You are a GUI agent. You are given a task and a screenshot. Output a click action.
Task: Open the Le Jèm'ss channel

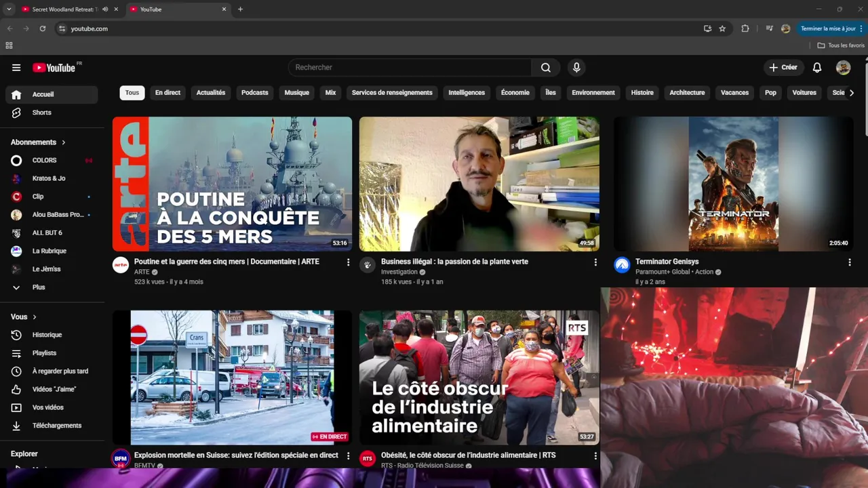pyautogui.click(x=52, y=269)
